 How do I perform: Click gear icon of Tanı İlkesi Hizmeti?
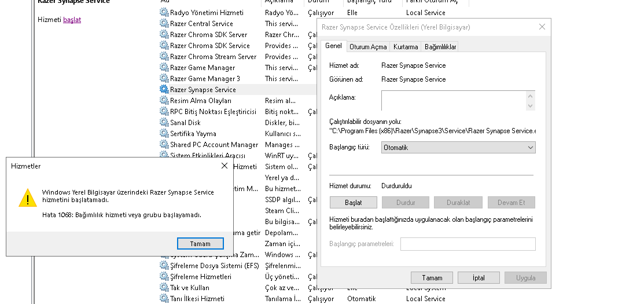tap(164, 298)
